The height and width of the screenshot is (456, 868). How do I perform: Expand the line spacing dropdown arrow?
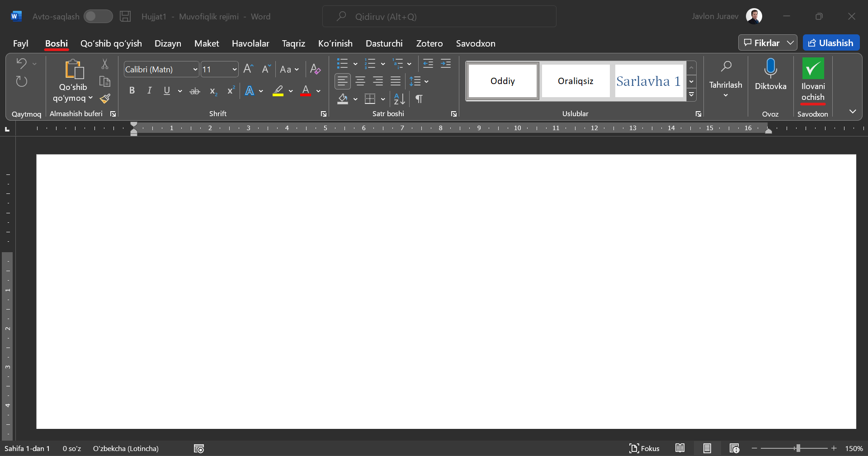[x=426, y=82]
